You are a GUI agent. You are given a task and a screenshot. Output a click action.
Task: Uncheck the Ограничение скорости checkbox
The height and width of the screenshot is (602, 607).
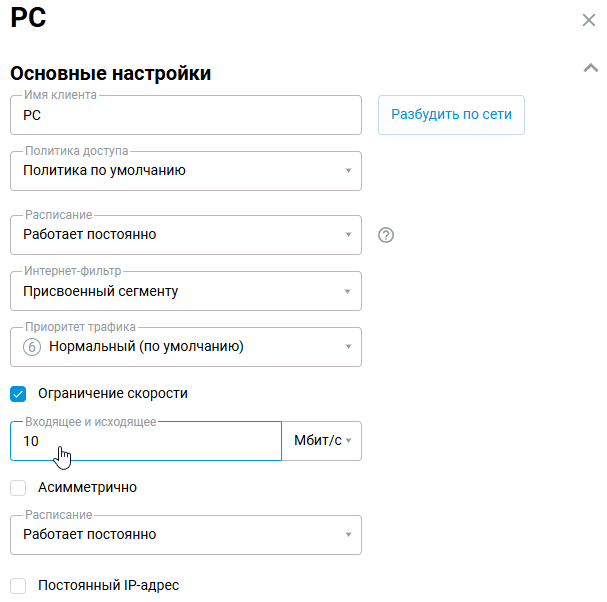pos(18,394)
